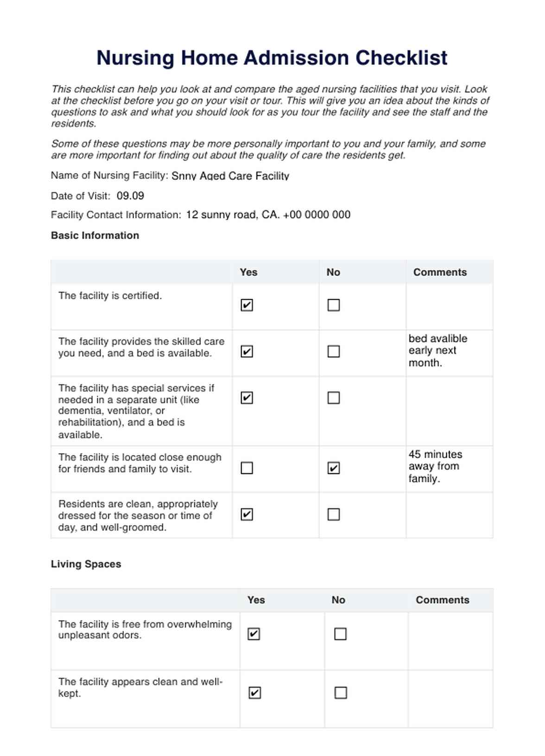Click the '45 minutes away from family' comment
This screenshot has width=545, height=756.
click(435, 467)
